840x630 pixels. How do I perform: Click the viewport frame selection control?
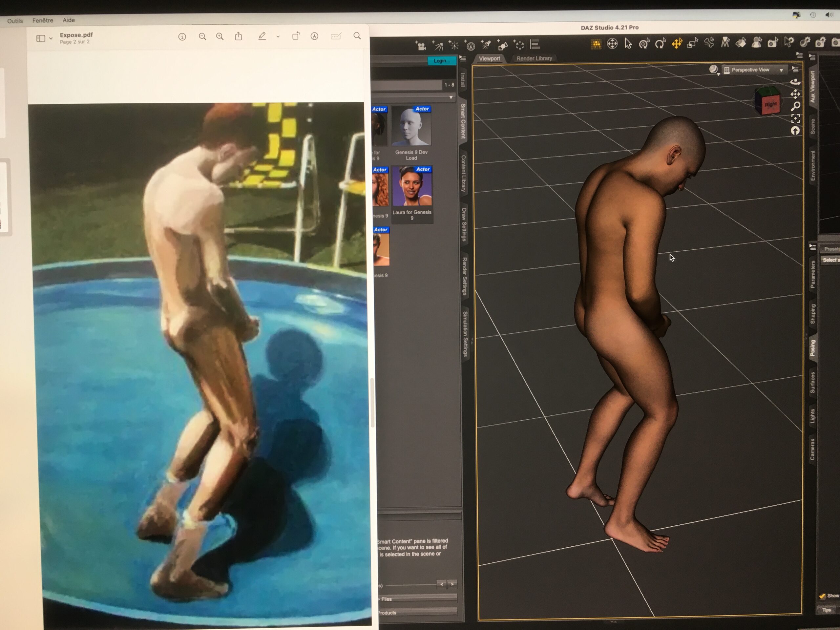click(x=796, y=118)
